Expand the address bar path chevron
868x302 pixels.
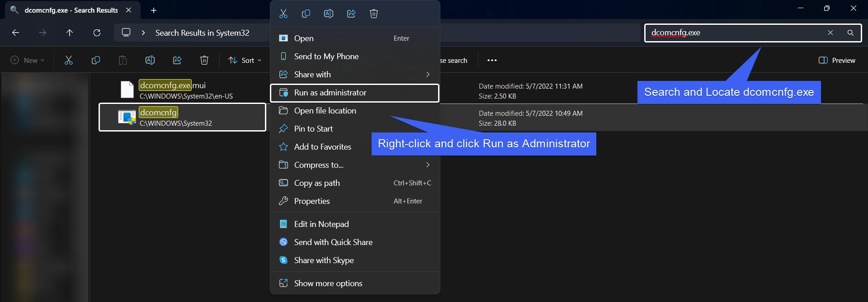click(143, 33)
